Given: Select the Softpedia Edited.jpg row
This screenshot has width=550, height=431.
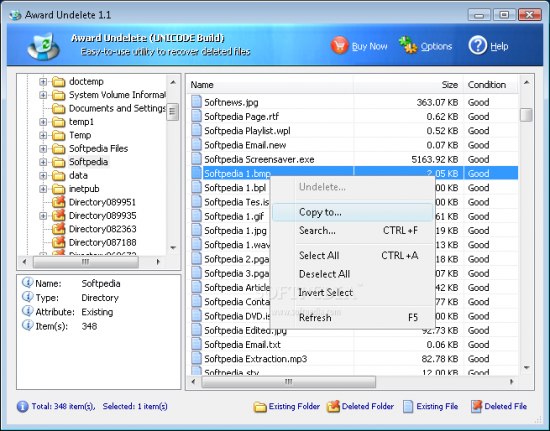Looking at the screenshot, I should pyautogui.click(x=352, y=330).
